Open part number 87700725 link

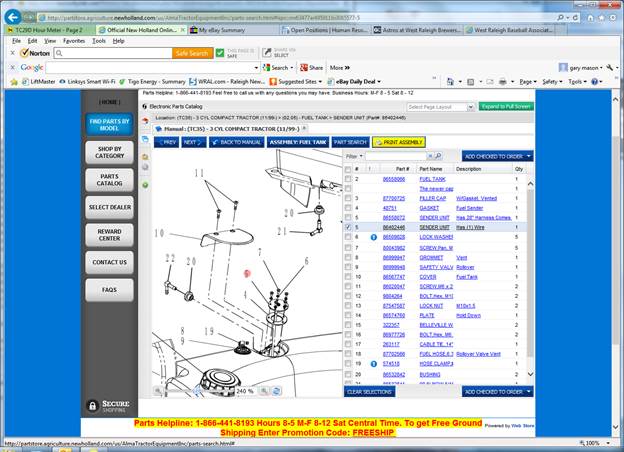tap(393, 198)
